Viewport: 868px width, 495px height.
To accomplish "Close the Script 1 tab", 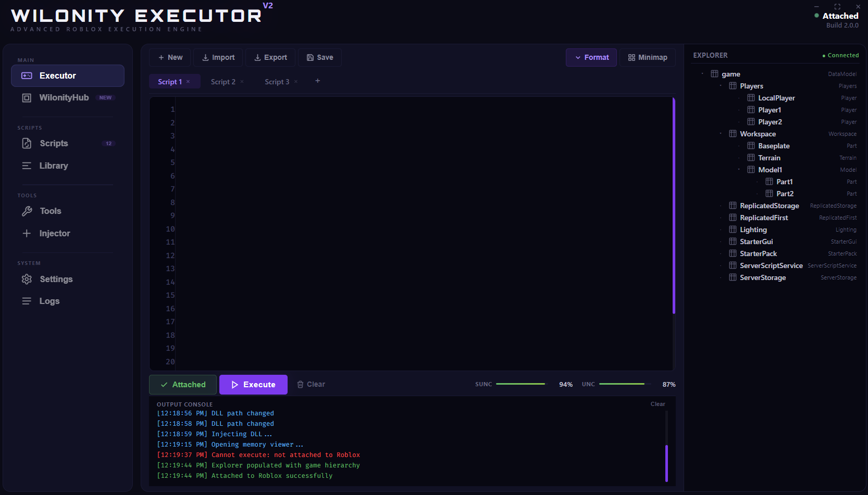I will [188, 82].
